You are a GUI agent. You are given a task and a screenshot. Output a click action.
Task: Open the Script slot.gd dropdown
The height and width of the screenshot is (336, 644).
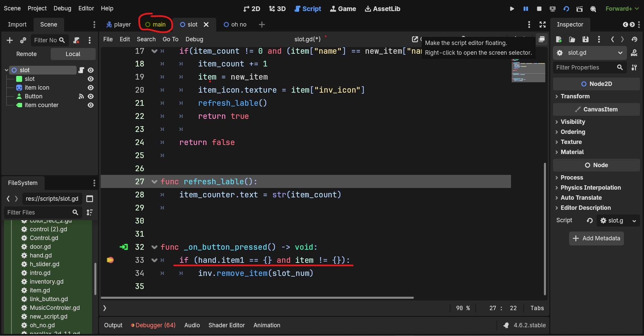[634, 221]
